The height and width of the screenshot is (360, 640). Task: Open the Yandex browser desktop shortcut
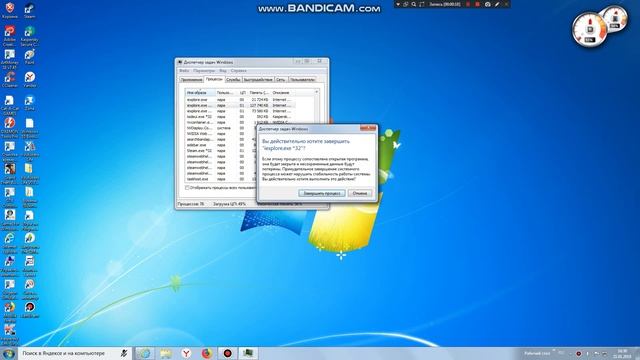coord(29,80)
